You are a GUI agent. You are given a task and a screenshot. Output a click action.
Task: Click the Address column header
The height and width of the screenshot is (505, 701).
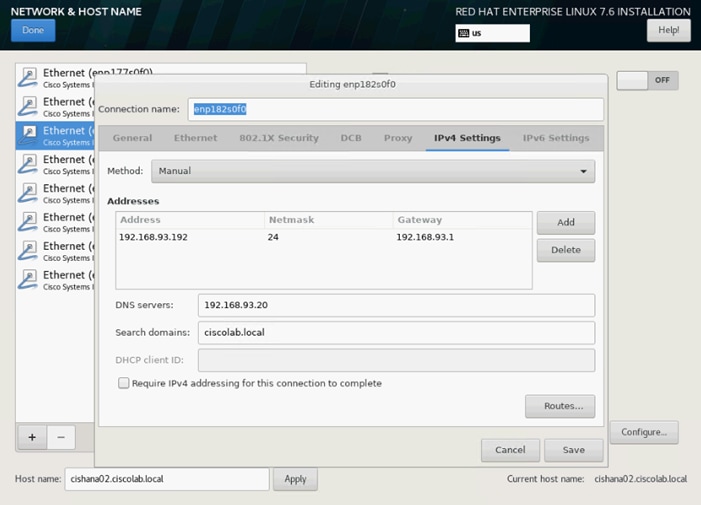click(x=190, y=220)
